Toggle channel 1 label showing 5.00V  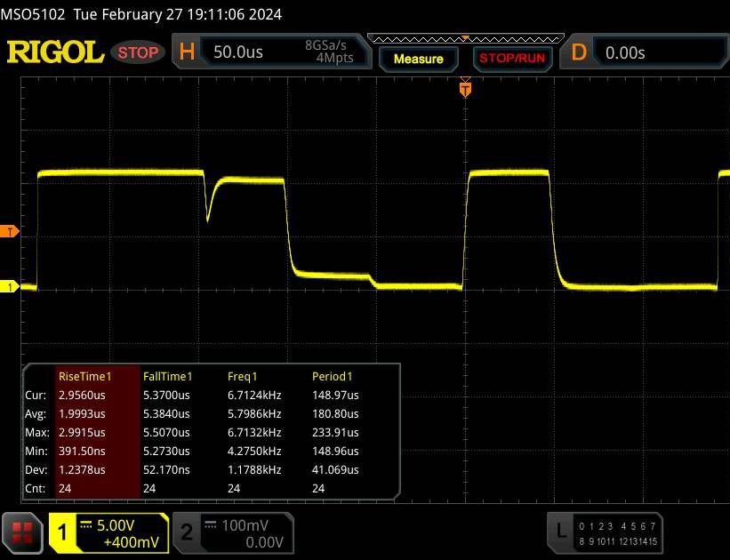108,533
